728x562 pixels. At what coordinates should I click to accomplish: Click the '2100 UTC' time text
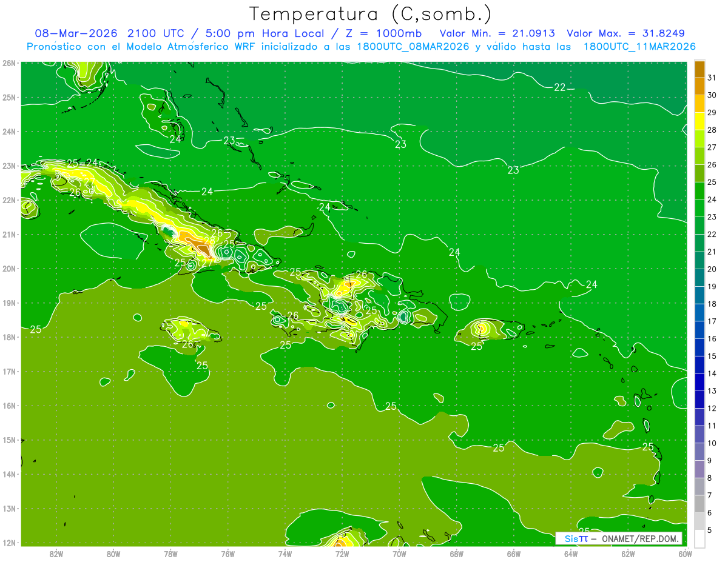click(x=157, y=33)
